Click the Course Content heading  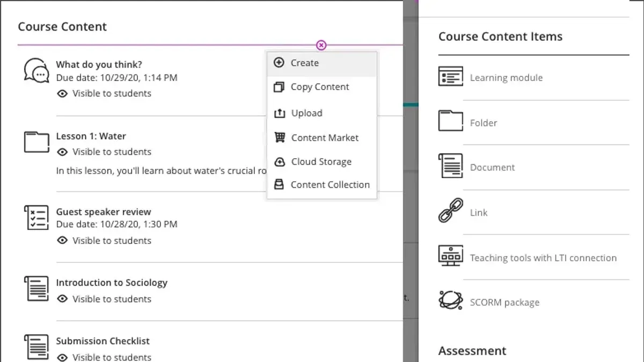point(62,27)
